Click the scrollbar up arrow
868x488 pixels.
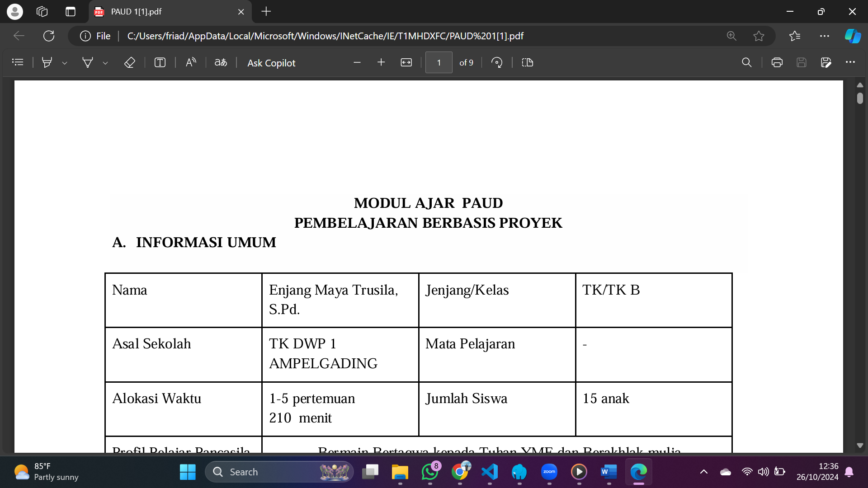coord(860,85)
